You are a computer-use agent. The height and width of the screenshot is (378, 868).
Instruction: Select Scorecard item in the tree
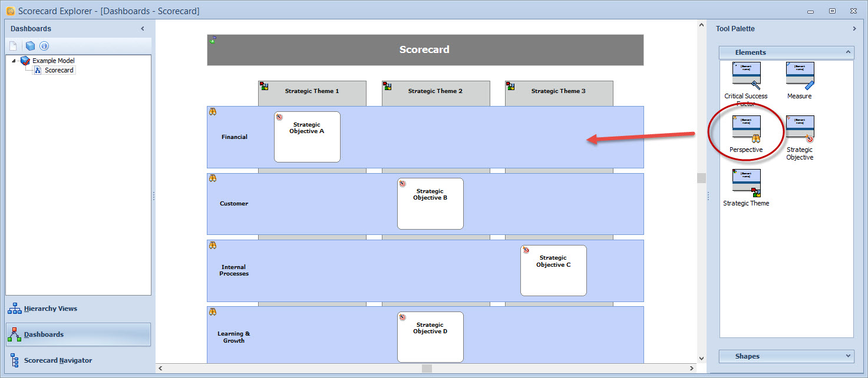(x=59, y=70)
